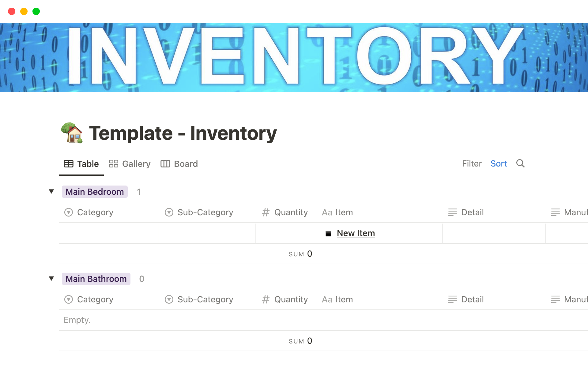Click the New Item entry field
The height and width of the screenshot is (368, 588).
tap(356, 233)
